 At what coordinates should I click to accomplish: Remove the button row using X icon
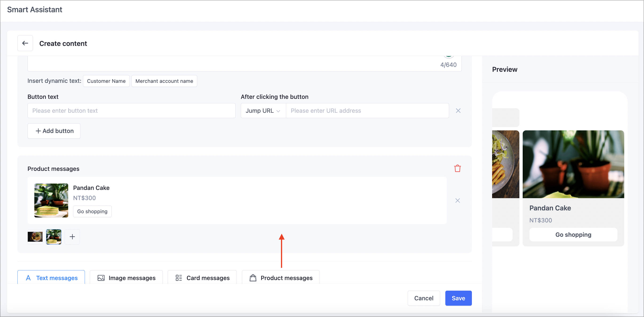tap(458, 111)
